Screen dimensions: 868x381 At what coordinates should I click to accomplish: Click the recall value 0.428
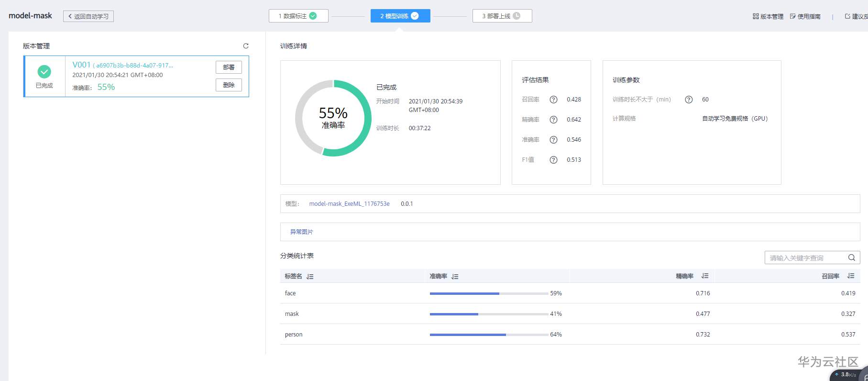click(574, 100)
